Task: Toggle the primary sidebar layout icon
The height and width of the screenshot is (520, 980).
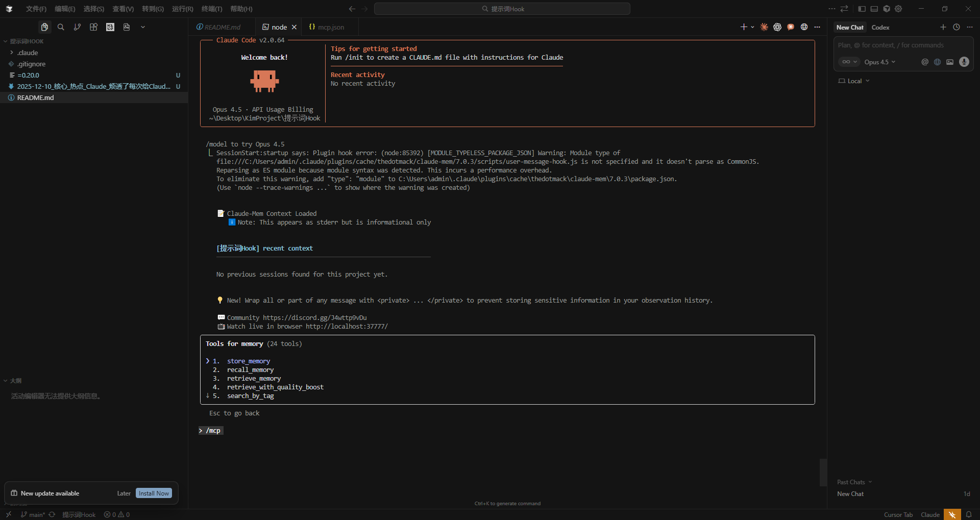Action: [862, 9]
